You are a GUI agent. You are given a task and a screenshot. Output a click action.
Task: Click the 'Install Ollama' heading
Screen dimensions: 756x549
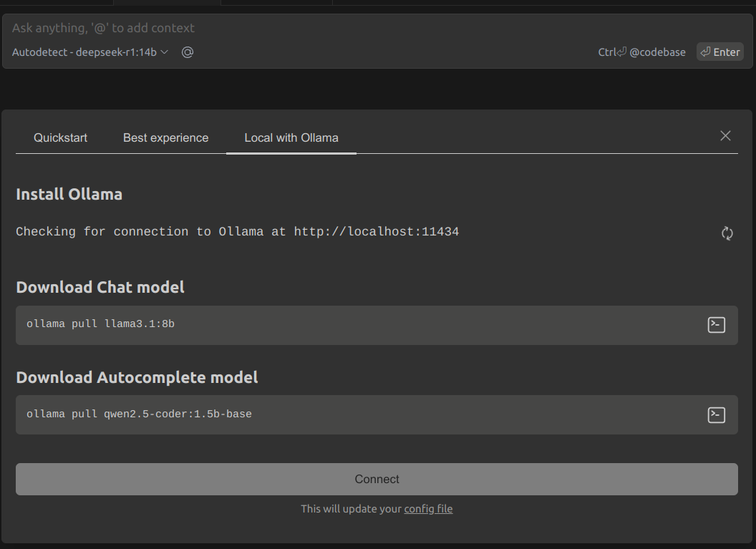(69, 194)
